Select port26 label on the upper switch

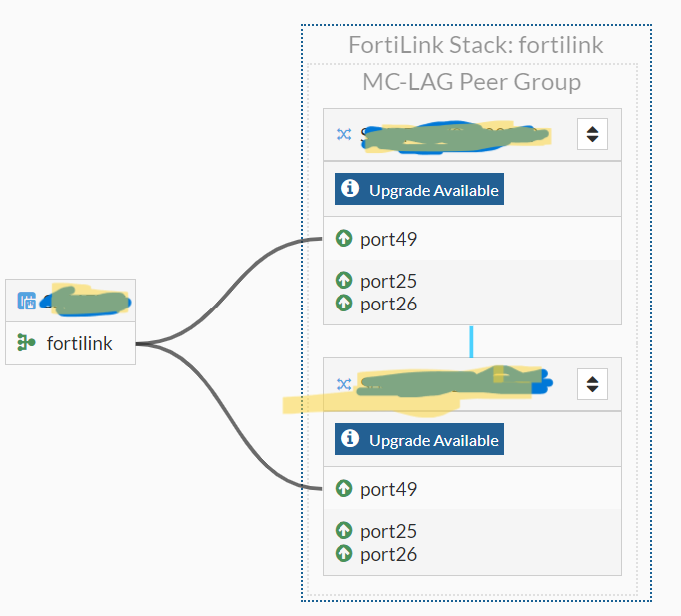(x=388, y=304)
